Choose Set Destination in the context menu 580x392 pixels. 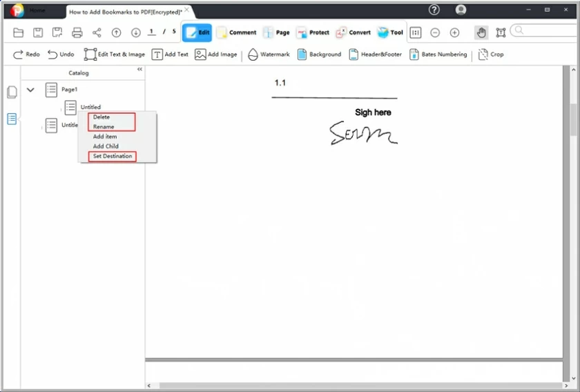click(x=113, y=156)
